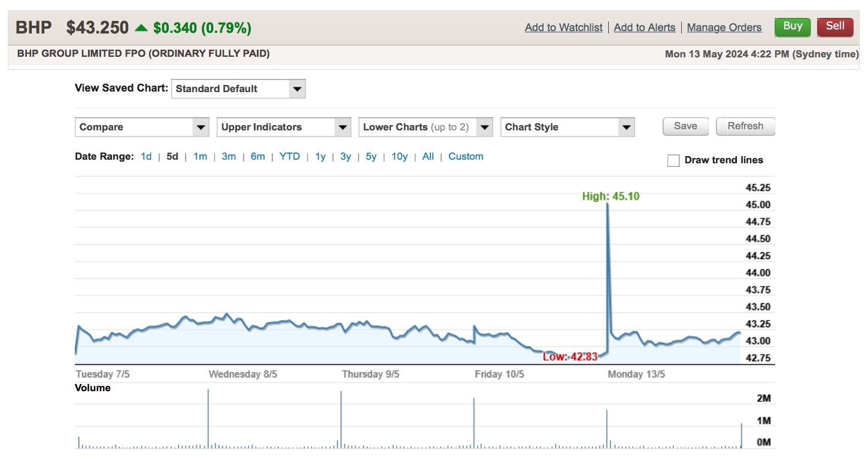Select the 5y date range
868x457 pixels.
click(371, 157)
